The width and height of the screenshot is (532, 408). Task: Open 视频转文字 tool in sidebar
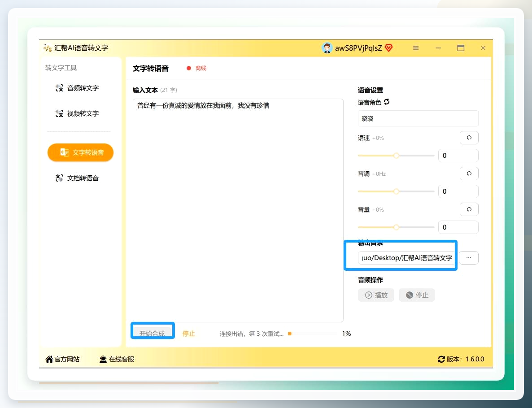click(x=77, y=113)
